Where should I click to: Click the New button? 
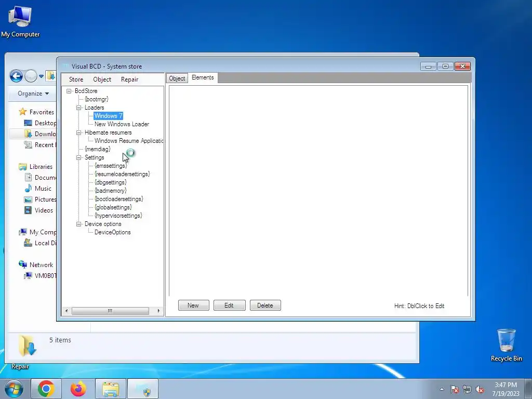pos(193,305)
